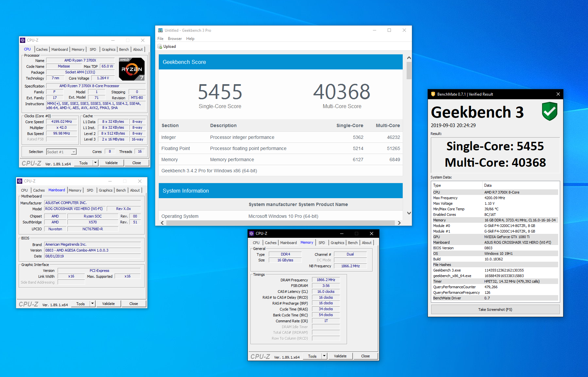Click Tools button in CPU-Z processor window
The height and width of the screenshot is (377, 588).
[83, 163]
